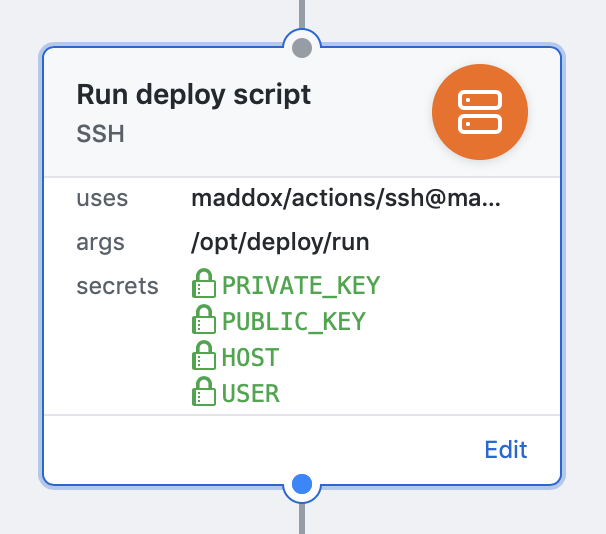Open the Edit link on the action card
This screenshot has height=534, width=606.
505,450
